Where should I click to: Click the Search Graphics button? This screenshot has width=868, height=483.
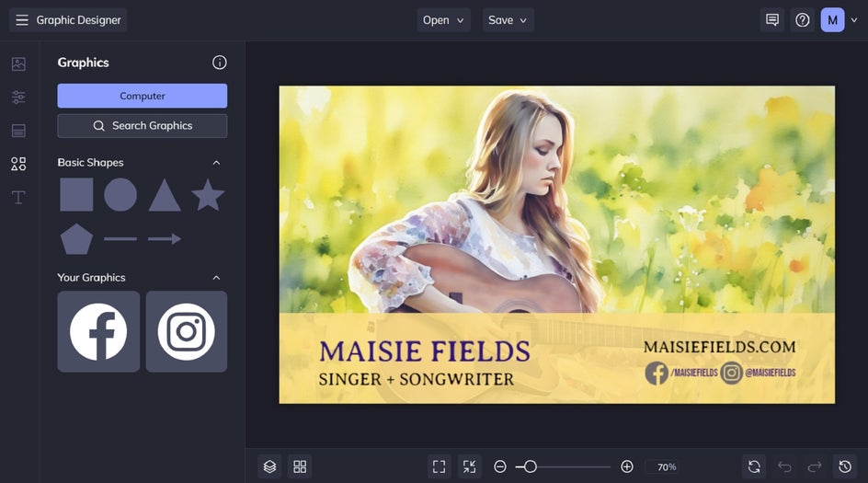click(143, 126)
